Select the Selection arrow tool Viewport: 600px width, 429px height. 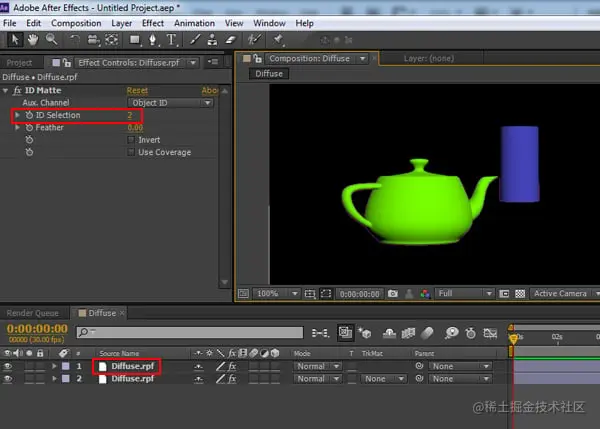pyautogui.click(x=15, y=39)
